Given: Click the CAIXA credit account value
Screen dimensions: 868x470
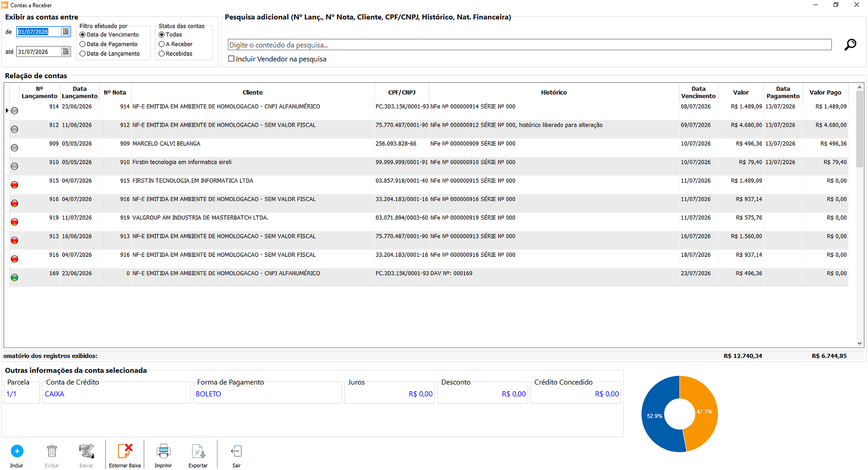Looking at the screenshot, I should pos(54,394).
